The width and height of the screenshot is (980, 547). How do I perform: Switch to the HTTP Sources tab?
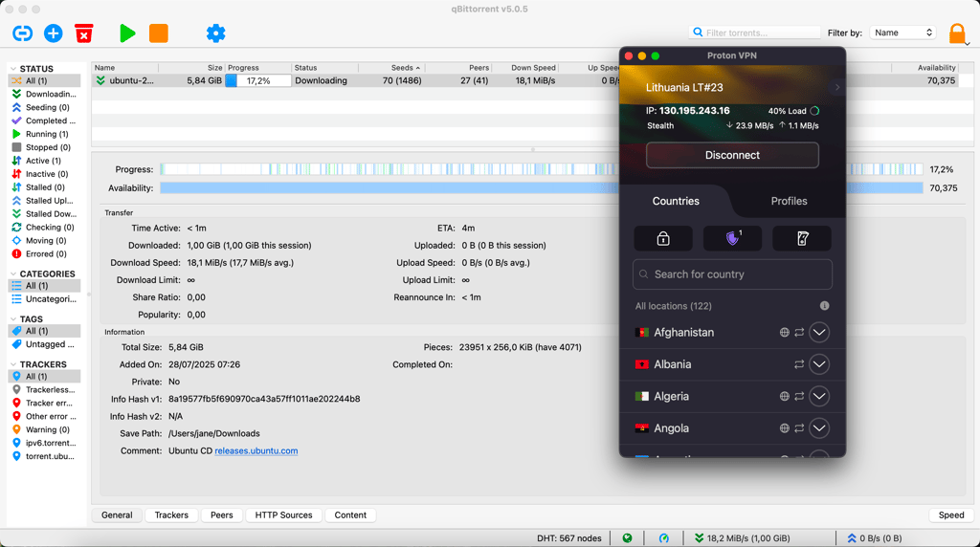pyautogui.click(x=283, y=515)
